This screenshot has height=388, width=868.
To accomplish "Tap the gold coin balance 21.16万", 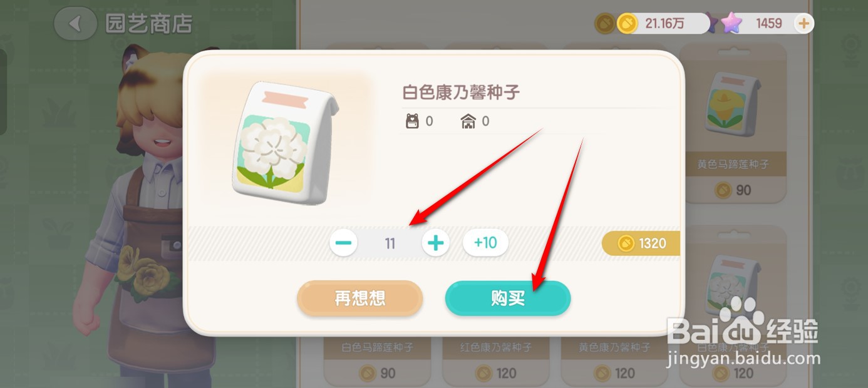I will click(x=664, y=24).
